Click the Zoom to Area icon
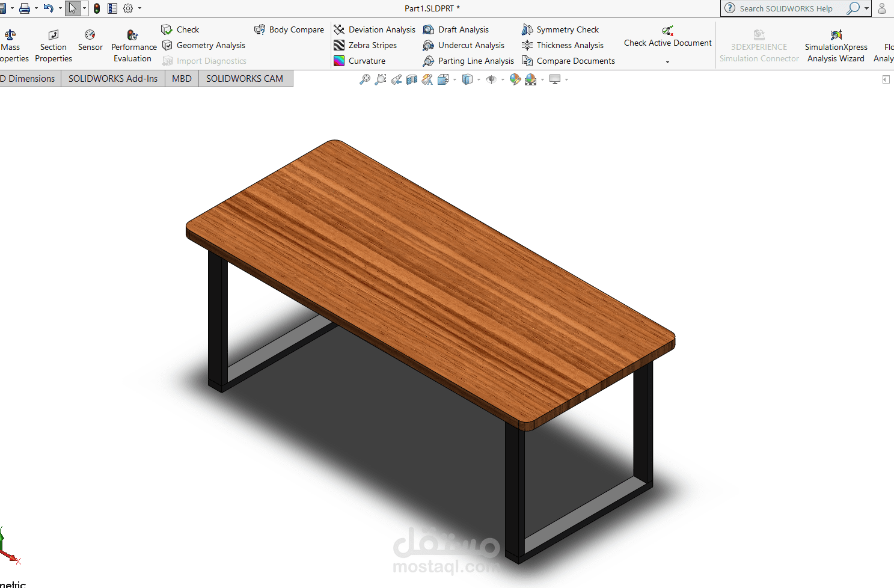Screen dimensions: 894x588 click(x=381, y=79)
